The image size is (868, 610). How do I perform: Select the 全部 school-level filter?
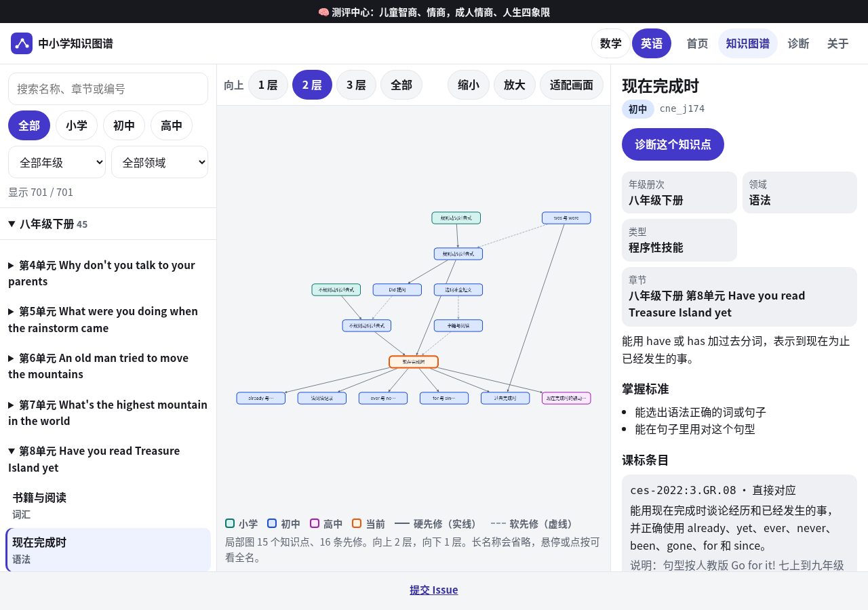point(29,125)
